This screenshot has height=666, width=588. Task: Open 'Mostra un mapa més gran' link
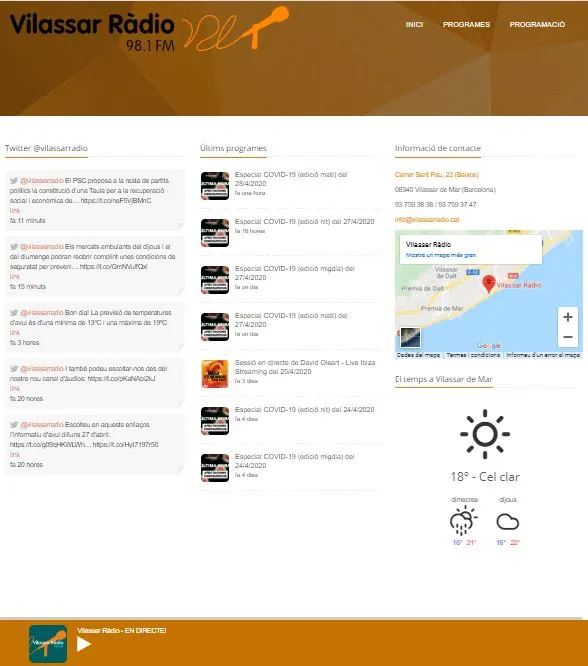(x=441, y=255)
